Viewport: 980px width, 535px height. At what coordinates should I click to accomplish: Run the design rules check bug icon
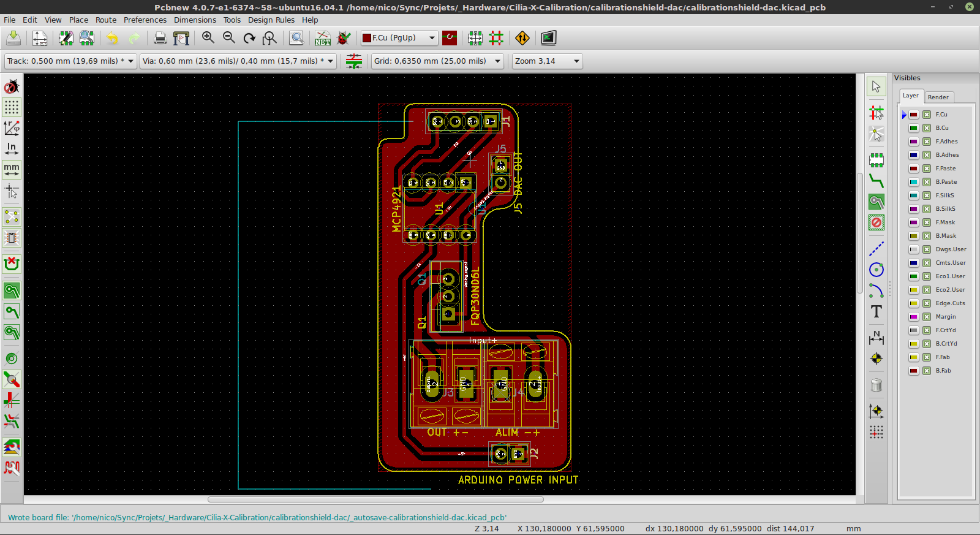[344, 38]
